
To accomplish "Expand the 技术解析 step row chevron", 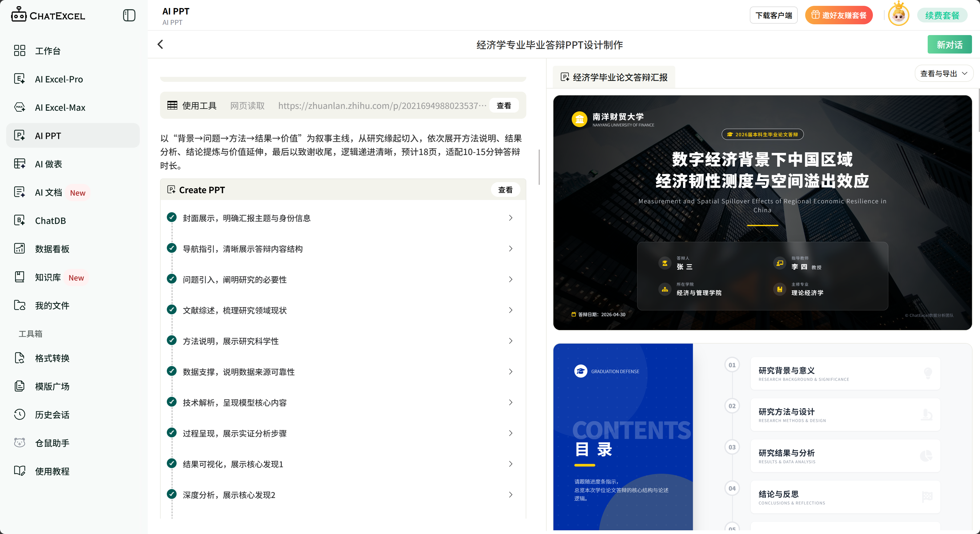I will 511,402.
